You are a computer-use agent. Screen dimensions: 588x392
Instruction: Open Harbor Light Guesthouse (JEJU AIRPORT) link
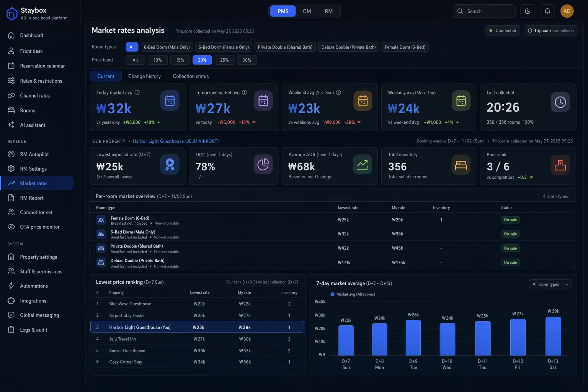pos(176,141)
